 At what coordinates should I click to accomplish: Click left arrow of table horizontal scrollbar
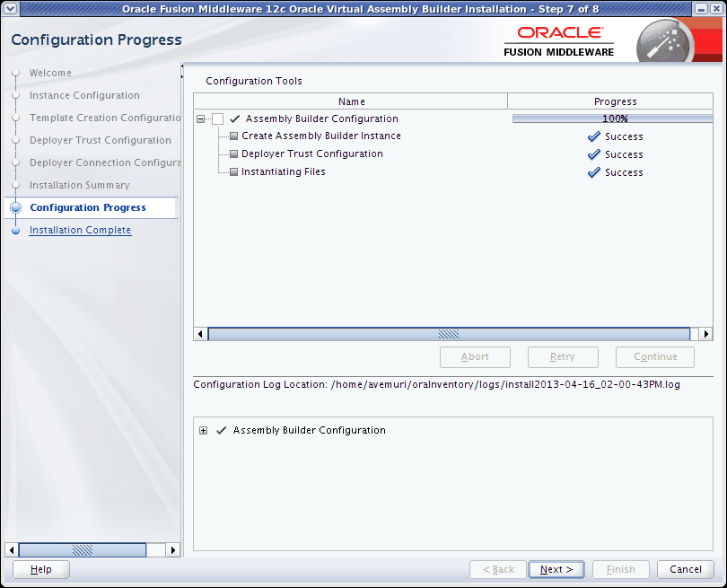(x=200, y=334)
